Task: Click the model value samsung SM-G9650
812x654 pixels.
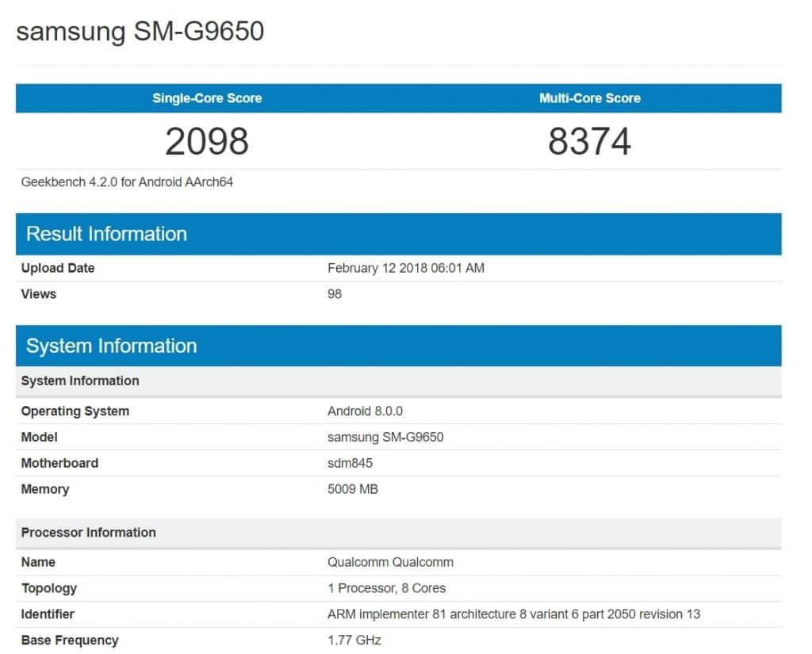Action: [385, 437]
